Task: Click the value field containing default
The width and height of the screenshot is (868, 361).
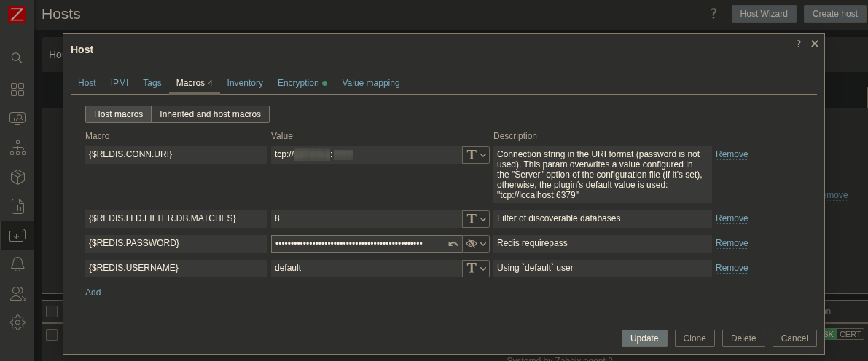Action: click(x=367, y=269)
